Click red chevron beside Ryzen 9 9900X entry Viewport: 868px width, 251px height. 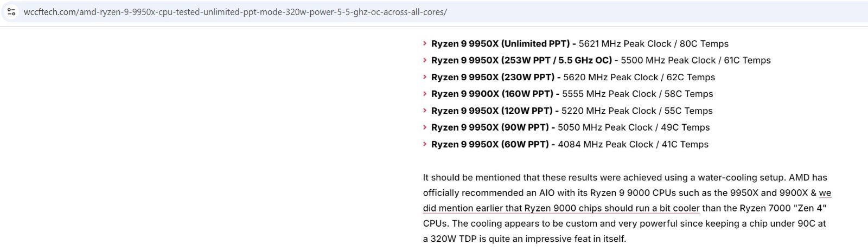point(425,94)
